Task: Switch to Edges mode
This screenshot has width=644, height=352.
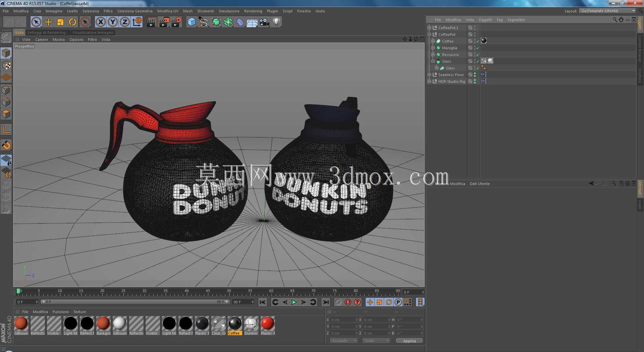Action: 6,102
